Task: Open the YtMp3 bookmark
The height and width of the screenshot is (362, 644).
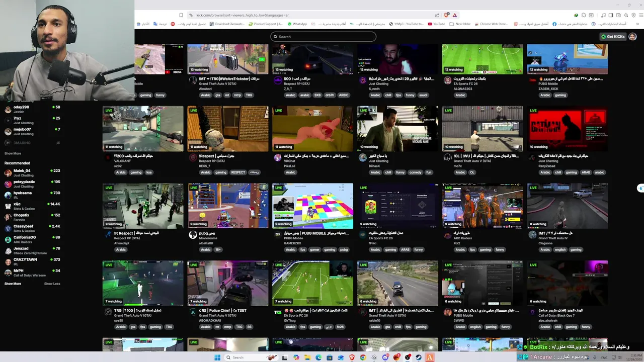Action: [x=407, y=24]
